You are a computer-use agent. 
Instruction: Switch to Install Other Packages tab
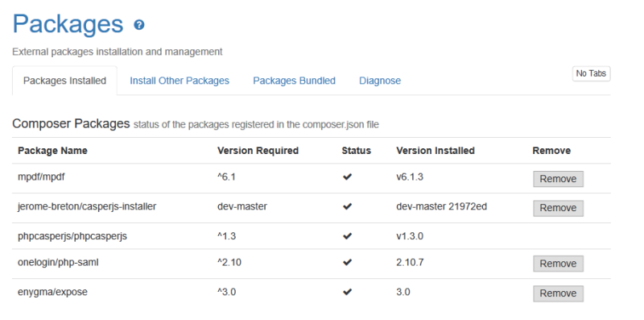180,81
